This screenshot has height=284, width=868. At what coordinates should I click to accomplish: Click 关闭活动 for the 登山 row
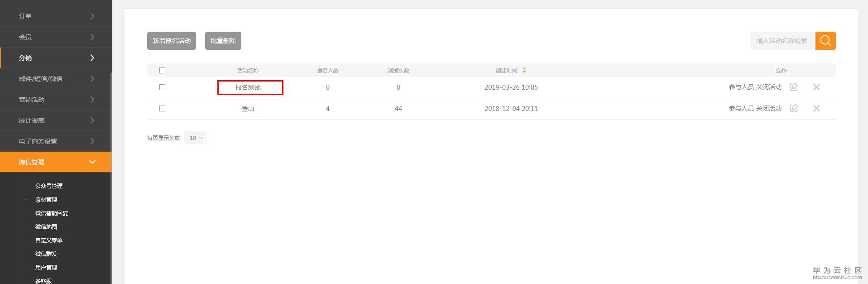pyautogui.click(x=769, y=108)
